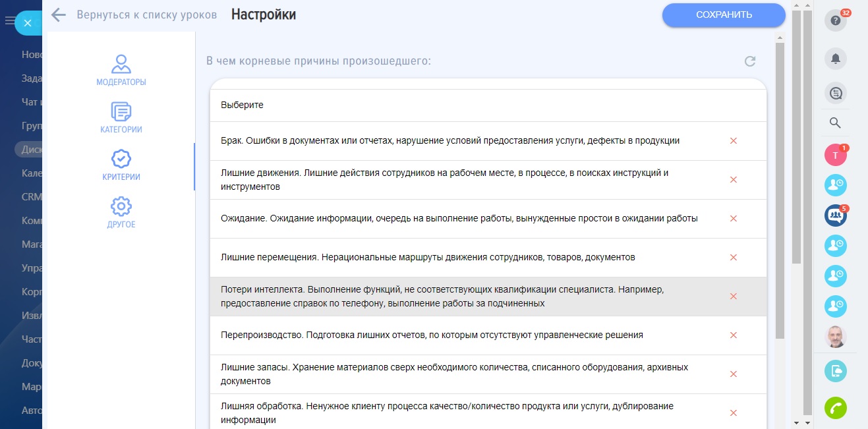Image resolution: width=868 pixels, height=429 pixels.
Task: Open the Категории settings section
Action: [x=121, y=117]
